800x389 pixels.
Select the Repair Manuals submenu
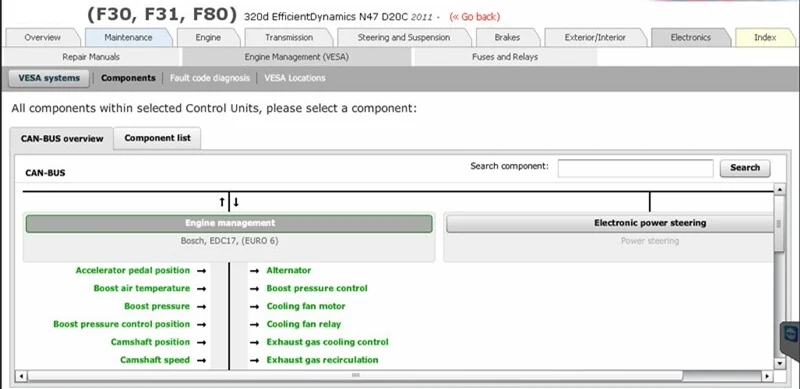[91, 57]
